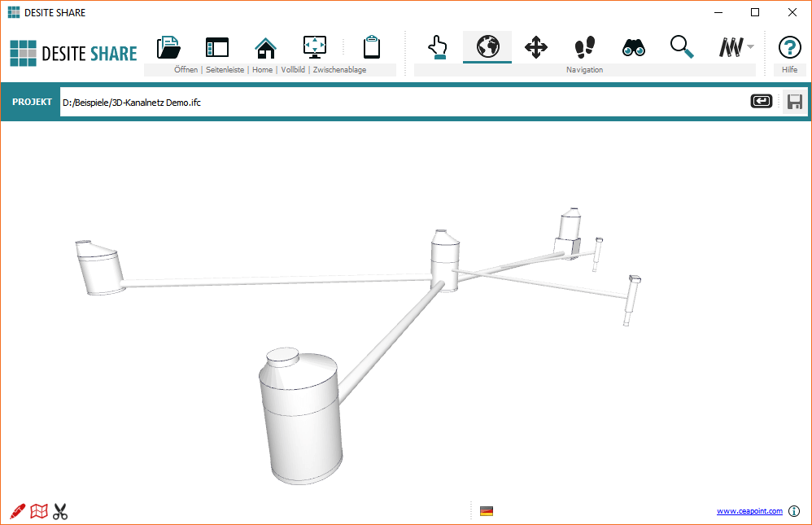Open the www.ceapoint.com link
The image size is (812, 525).
click(749, 511)
